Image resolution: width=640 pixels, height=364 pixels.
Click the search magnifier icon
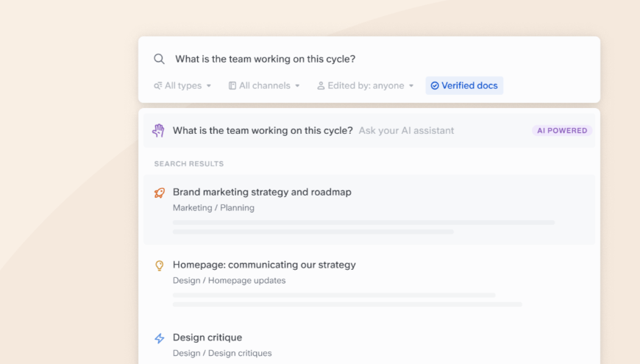[159, 59]
